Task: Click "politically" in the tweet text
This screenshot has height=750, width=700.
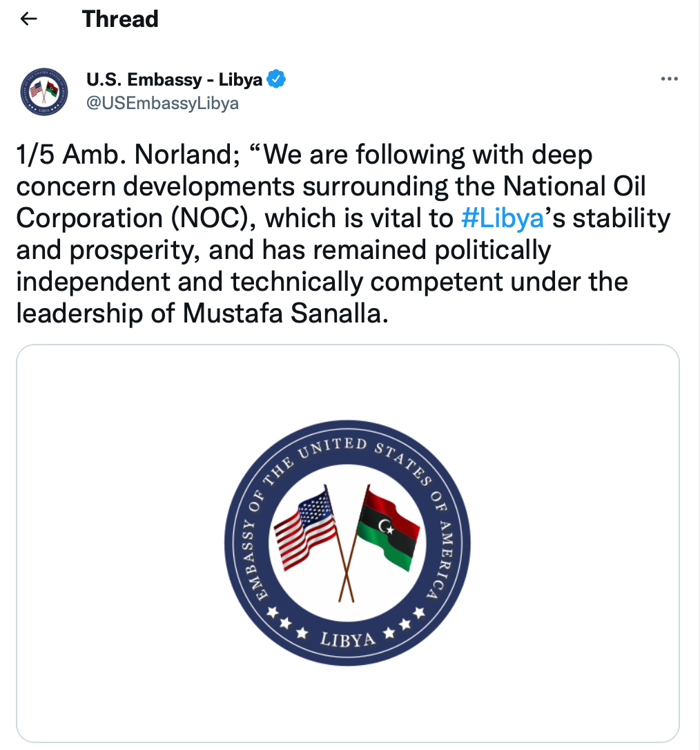Action: pos(492,249)
